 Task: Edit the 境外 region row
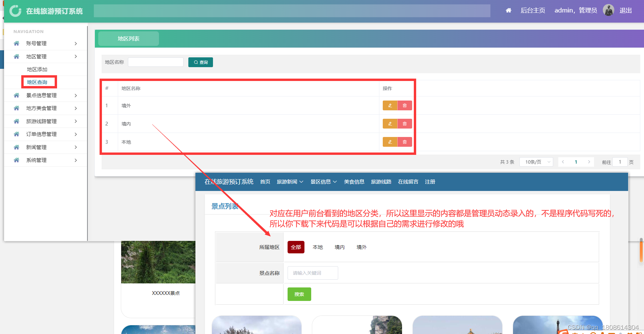pos(390,106)
